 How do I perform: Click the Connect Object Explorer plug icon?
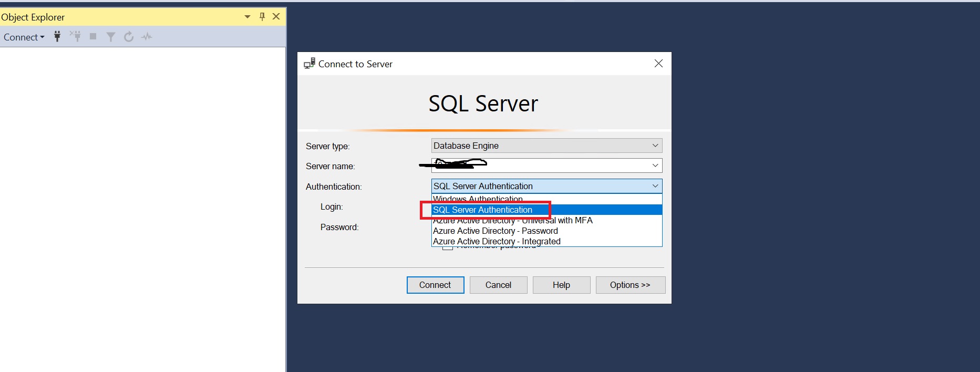57,36
